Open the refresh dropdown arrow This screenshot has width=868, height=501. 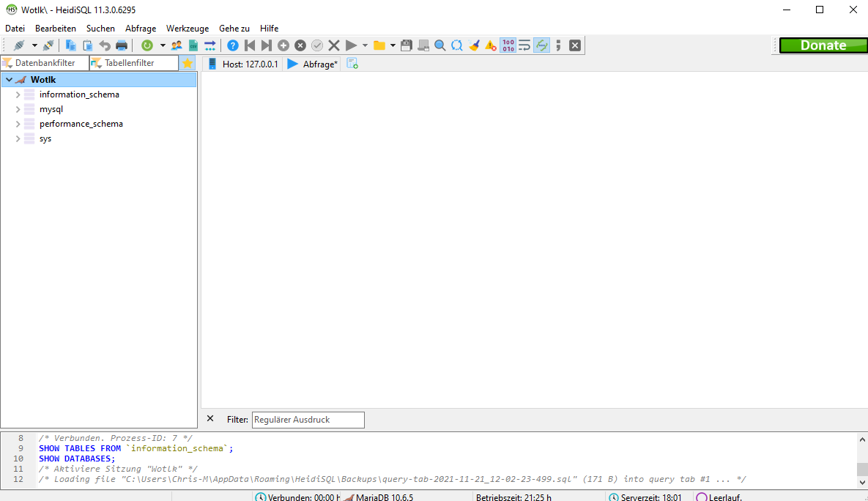tap(162, 45)
